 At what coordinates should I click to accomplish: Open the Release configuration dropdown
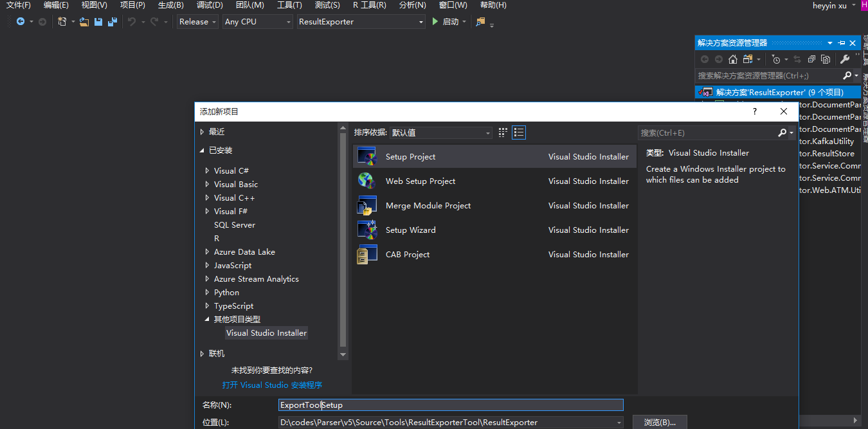click(198, 22)
